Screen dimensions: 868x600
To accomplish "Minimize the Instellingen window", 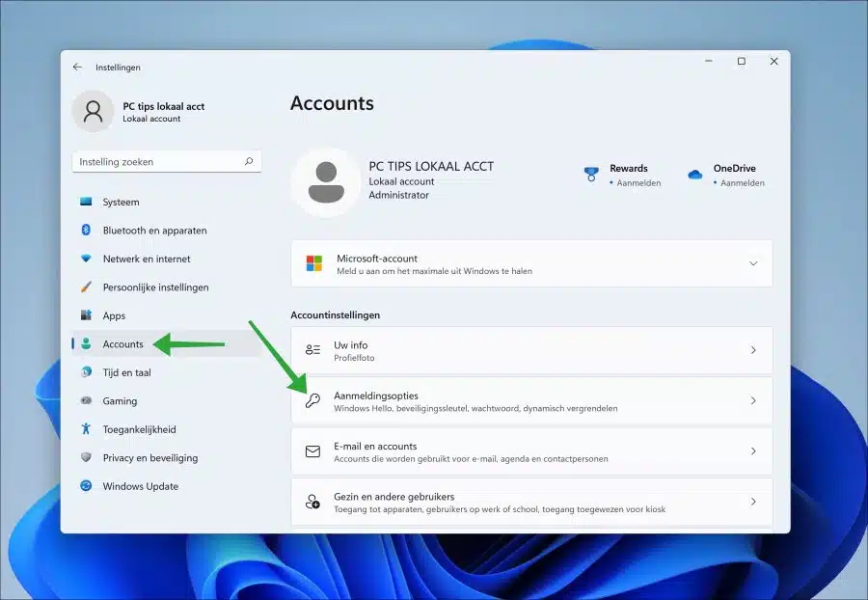I will pyautogui.click(x=709, y=62).
